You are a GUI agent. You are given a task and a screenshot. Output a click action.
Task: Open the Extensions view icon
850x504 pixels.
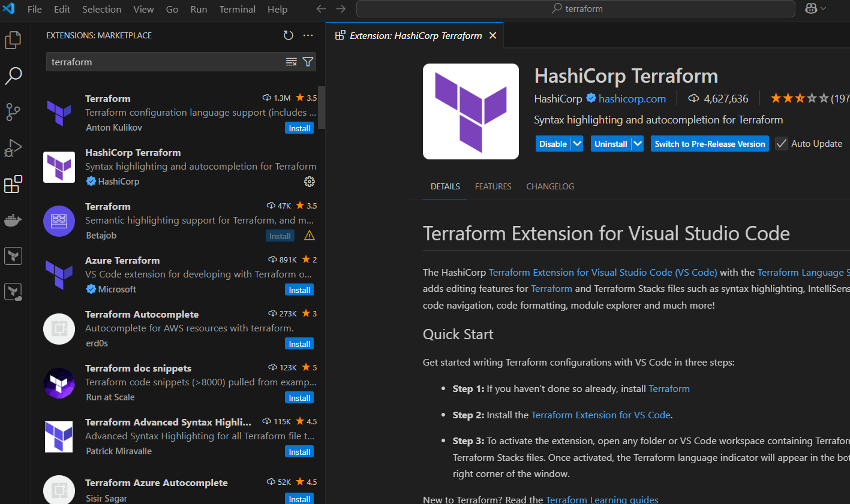point(13,184)
